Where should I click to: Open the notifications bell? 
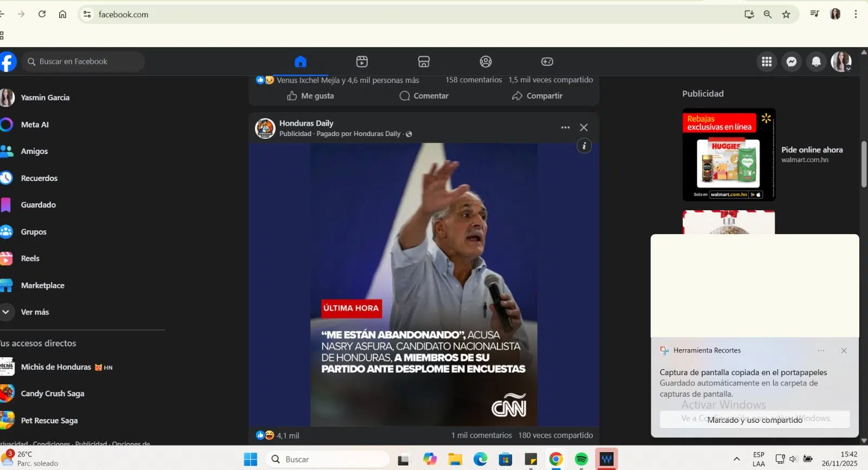[816, 62]
